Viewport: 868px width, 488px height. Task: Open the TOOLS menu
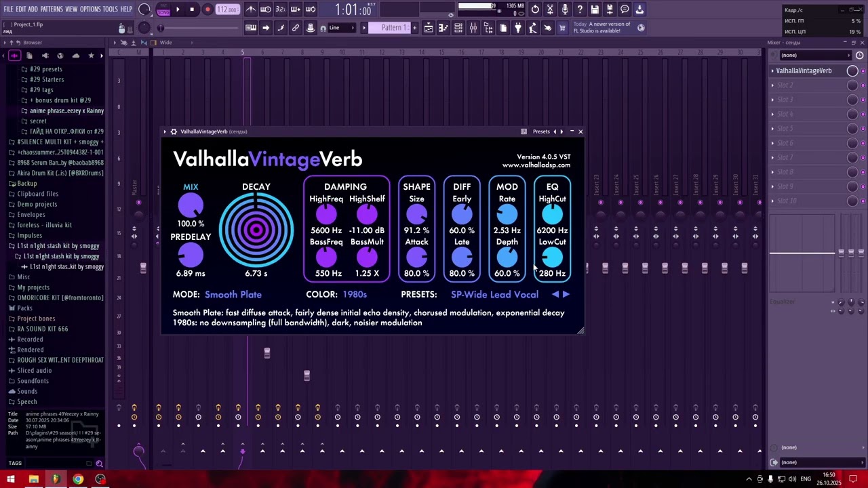pyautogui.click(x=111, y=9)
